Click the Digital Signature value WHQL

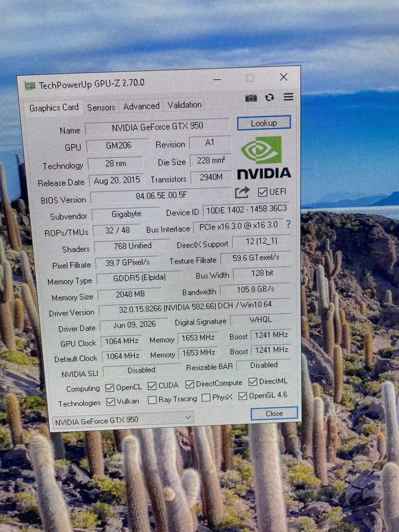pyautogui.click(x=261, y=320)
